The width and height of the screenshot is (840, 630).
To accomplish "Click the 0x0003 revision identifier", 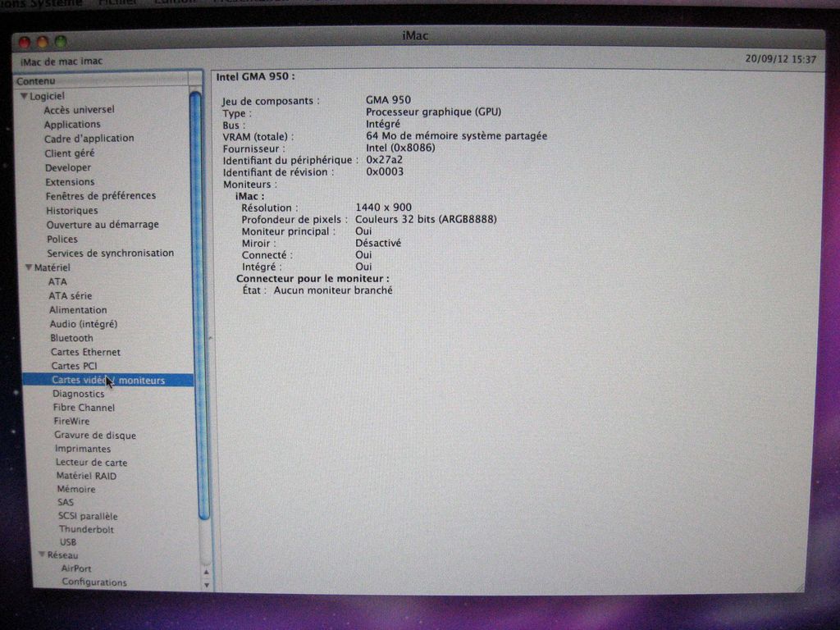I will (385, 172).
